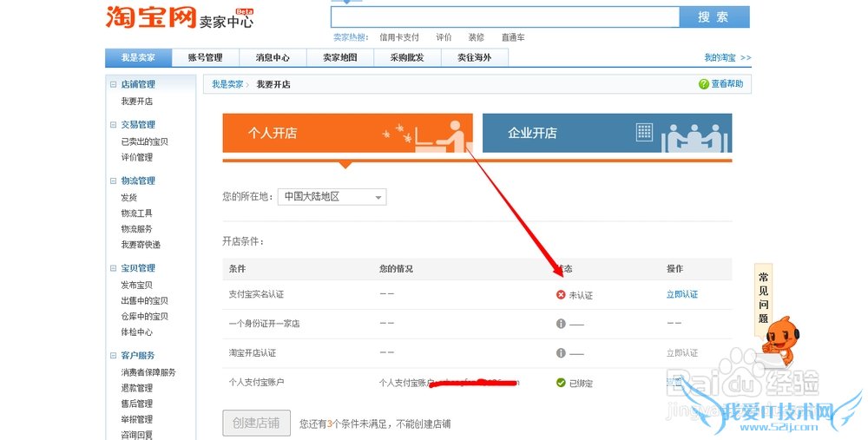868x440 pixels.
Task: Click the info icon in the 一个身份证开一家店 row
Action: (x=561, y=324)
